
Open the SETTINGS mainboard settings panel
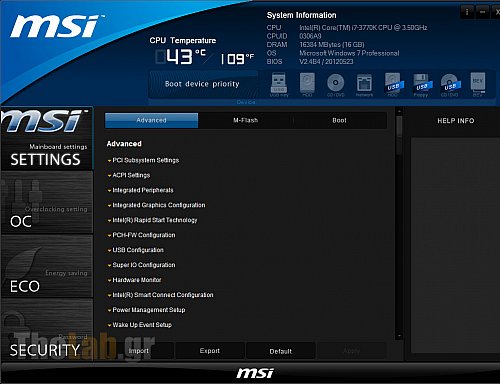coord(47,138)
